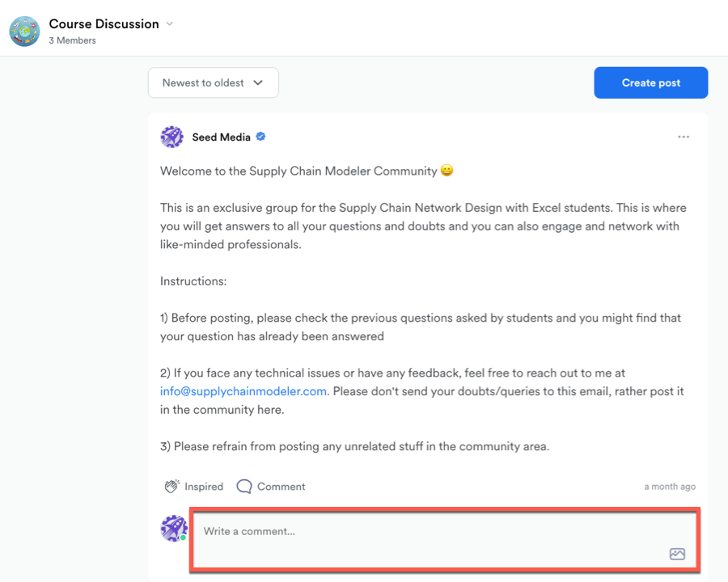Click your avatar beside the comment box
The width and height of the screenshot is (728, 582).
tap(174, 528)
